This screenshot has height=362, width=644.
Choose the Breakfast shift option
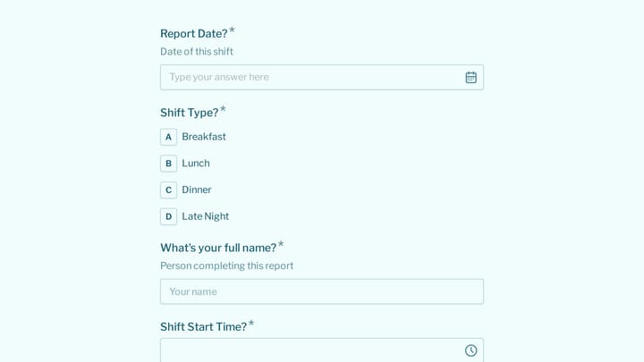[x=204, y=137]
